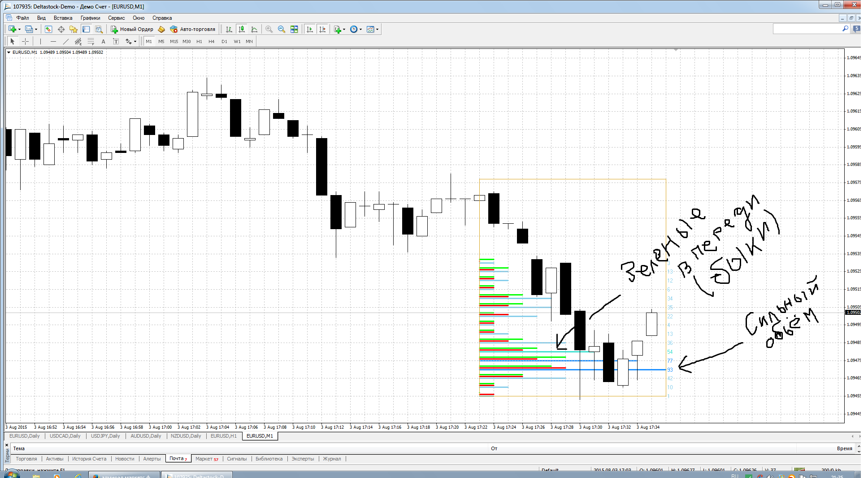Open the Strategy Tester icon
This screenshot has width=868, height=478.
coord(99,29)
